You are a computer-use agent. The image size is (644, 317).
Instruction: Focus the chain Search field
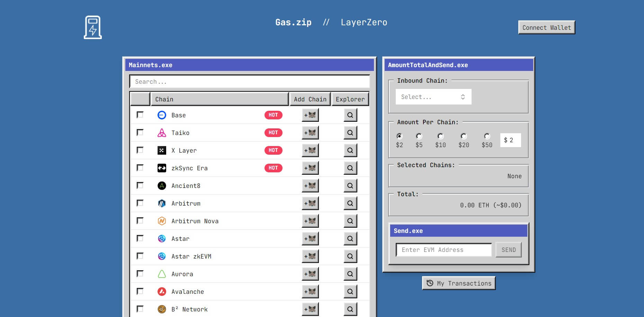point(250,82)
